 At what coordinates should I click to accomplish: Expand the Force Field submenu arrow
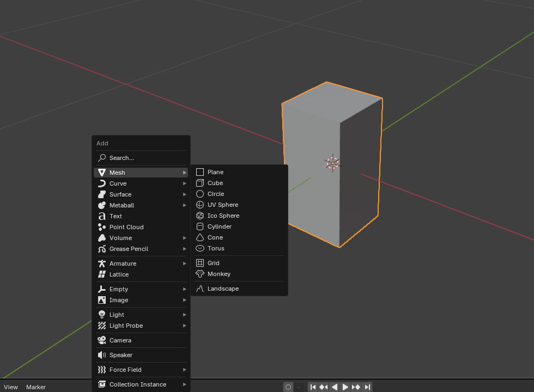pyautogui.click(x=184, y=370)
